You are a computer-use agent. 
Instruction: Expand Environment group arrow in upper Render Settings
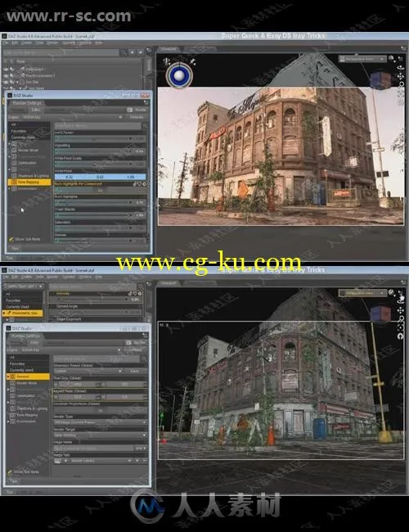(x=10, y=188)
